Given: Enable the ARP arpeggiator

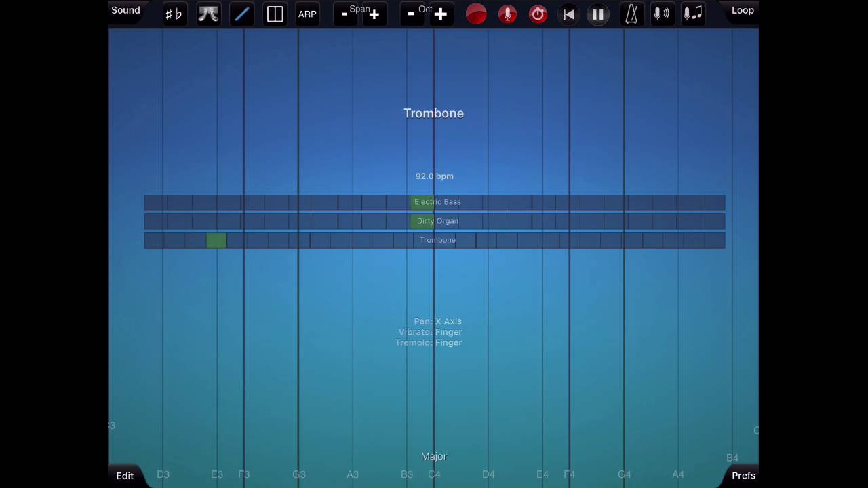Looking at the screenshot, I should coord(307,14).
